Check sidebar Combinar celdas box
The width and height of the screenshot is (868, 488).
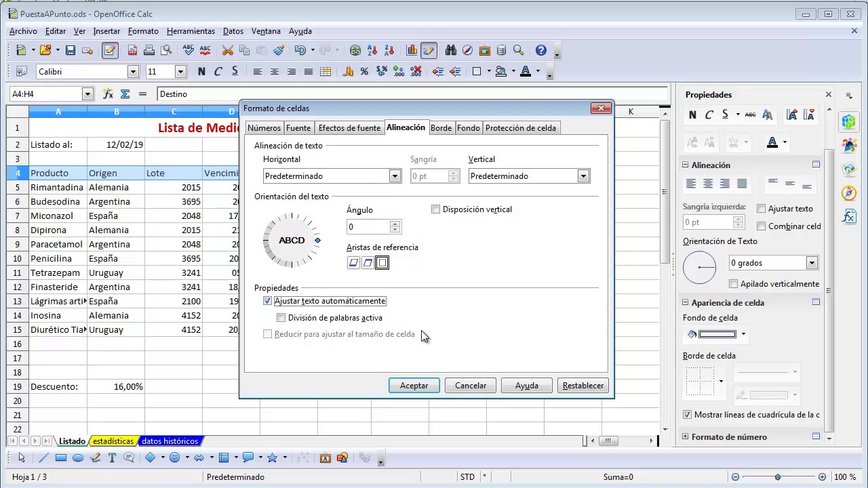(x=761, y=226)
